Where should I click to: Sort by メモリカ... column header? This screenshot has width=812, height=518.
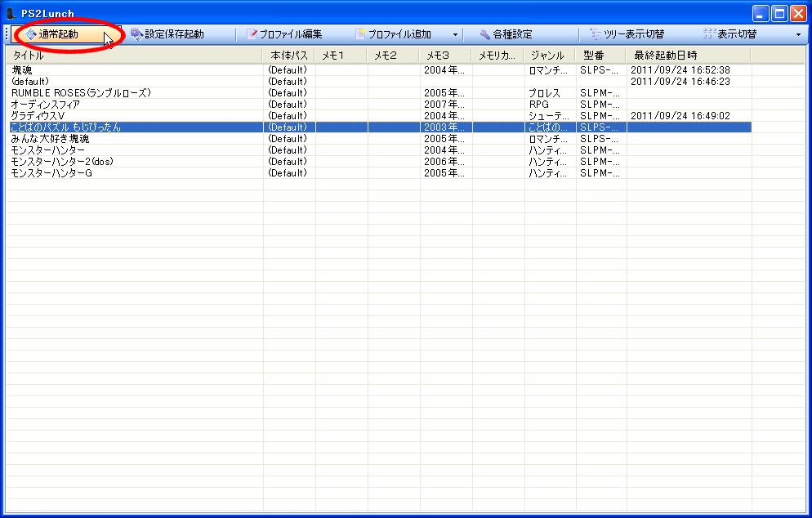pos(498,56)
